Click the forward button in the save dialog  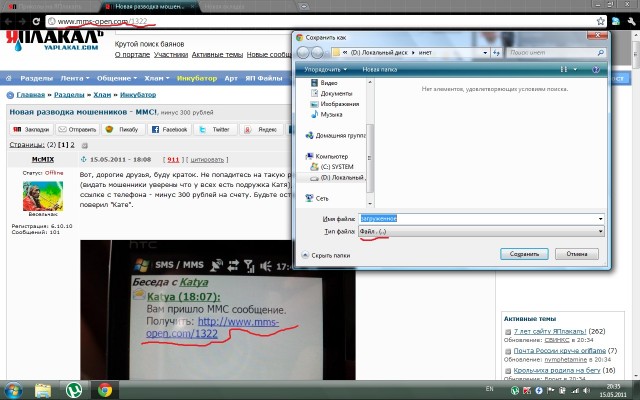(x=317, y=53)
